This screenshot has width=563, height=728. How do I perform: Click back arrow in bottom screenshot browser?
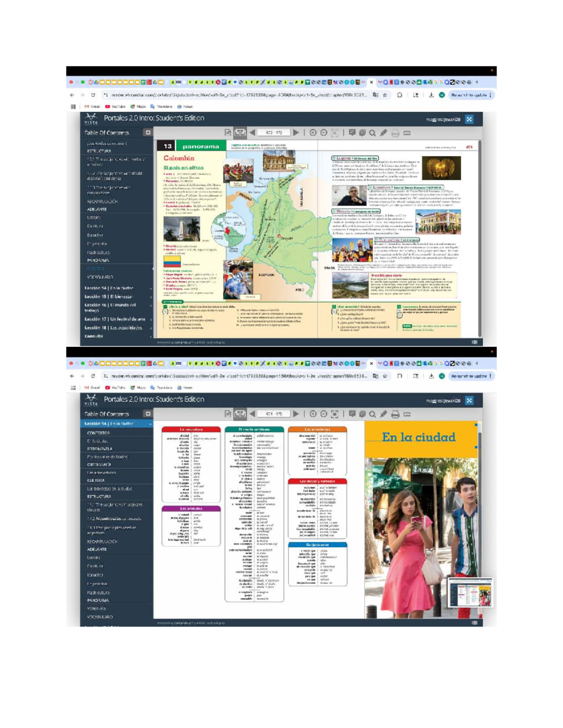point(72,376)
